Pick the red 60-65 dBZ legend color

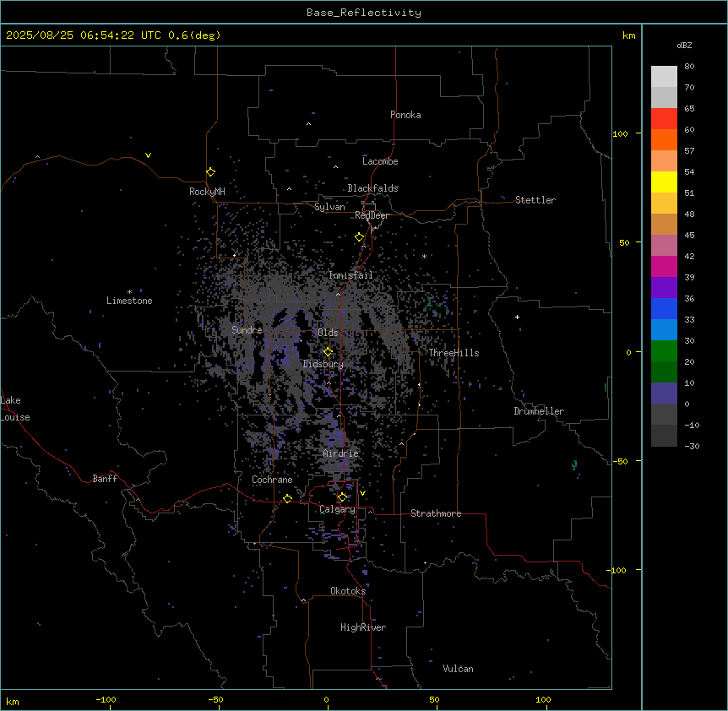click(x=664, y=118)
